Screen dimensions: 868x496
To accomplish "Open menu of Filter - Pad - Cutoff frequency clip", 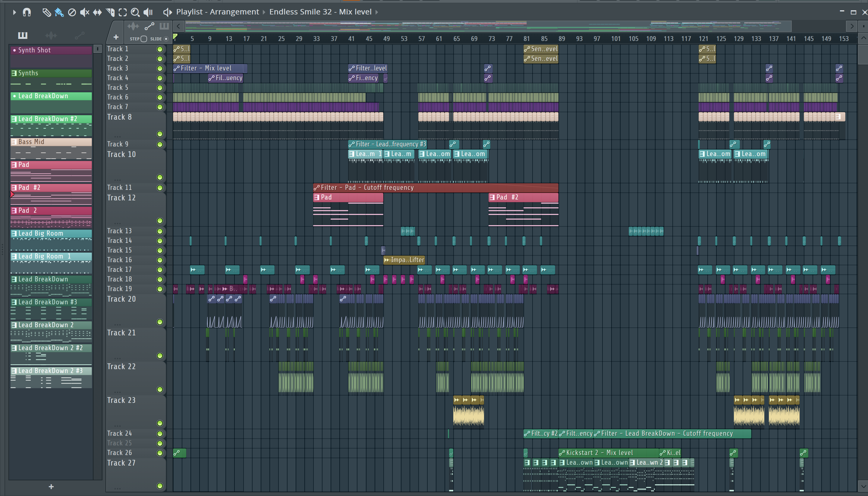I will coord(317,188).
